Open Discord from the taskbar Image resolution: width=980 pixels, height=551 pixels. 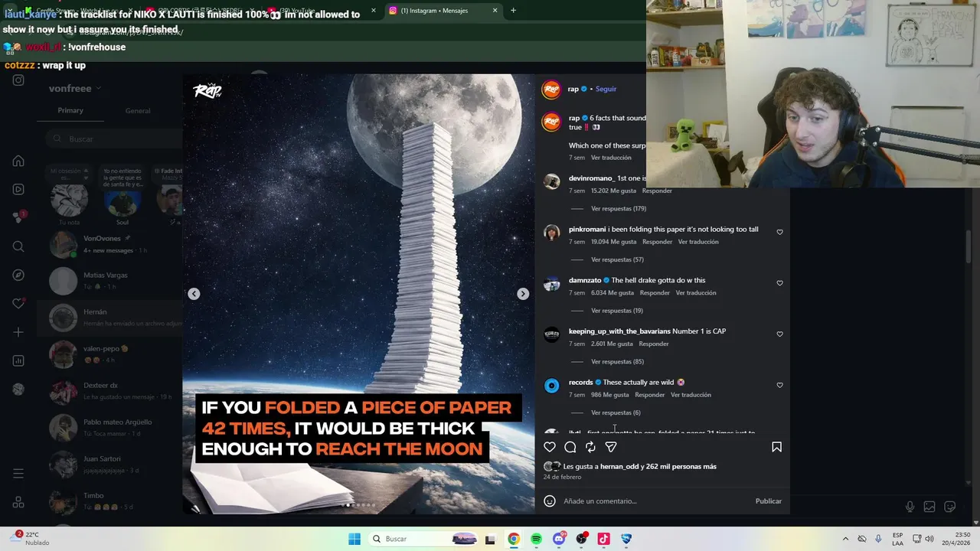click(x=559, y=539)
